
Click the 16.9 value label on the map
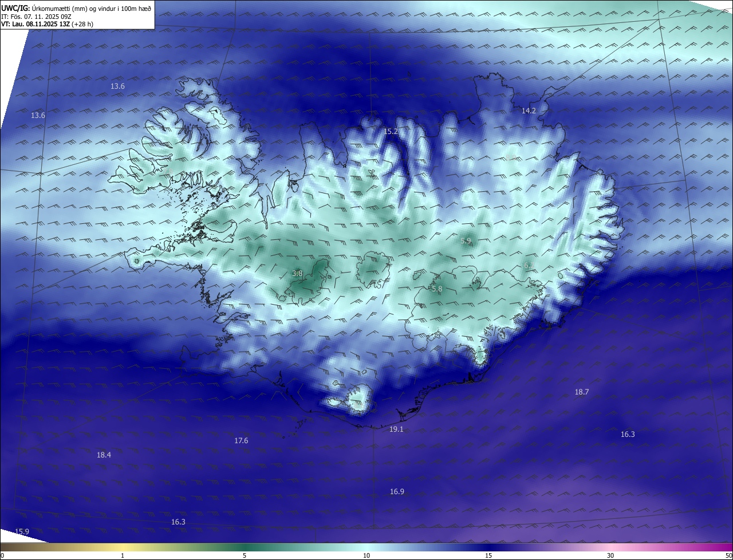coord(397,491)
